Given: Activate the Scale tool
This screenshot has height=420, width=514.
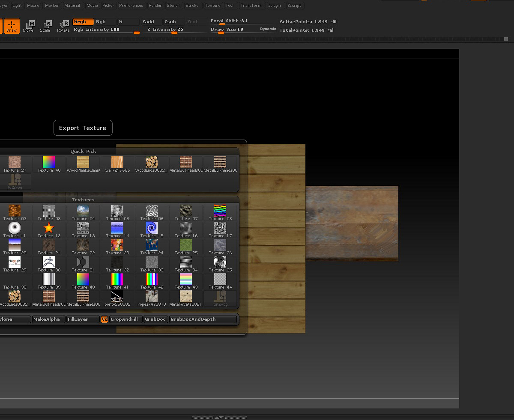Looking at the screenshot, I should pyautogui.click(x=45, y=26).
